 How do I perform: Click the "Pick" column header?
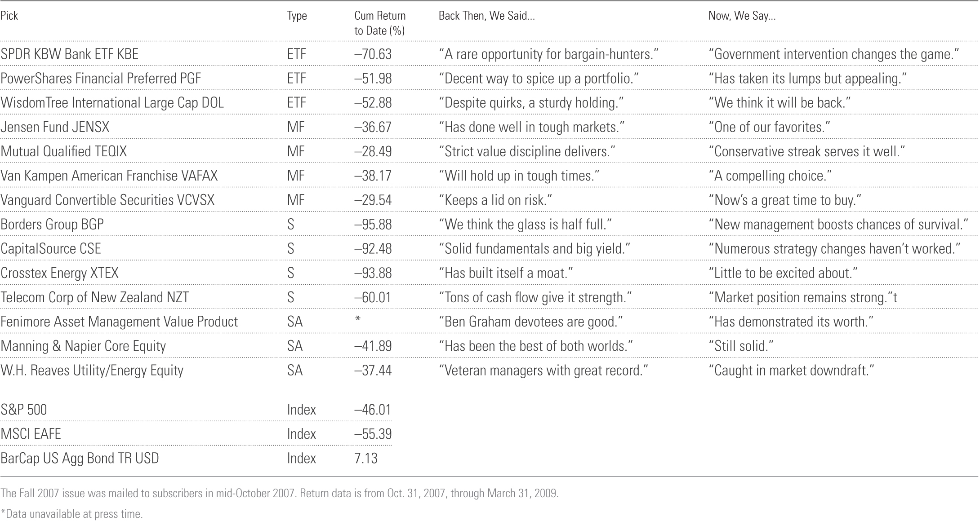point(9,16)
